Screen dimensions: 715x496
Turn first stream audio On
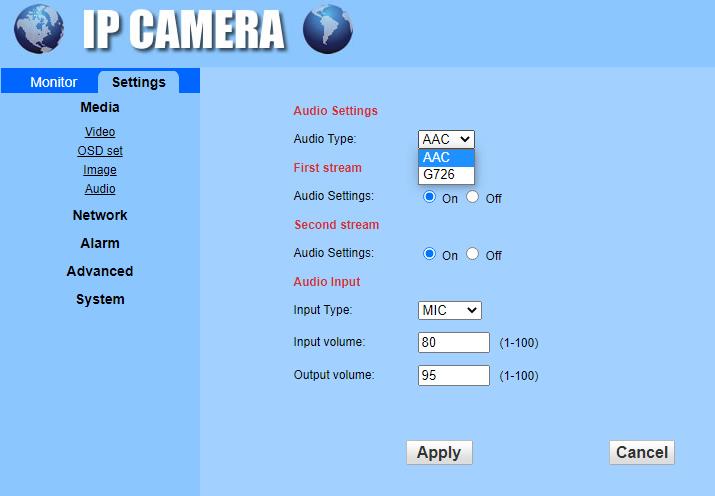(430, 197)
